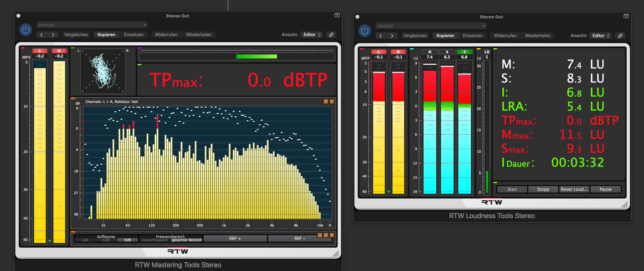The width and height of the screenshot is (644, 271).
Task: Click gear icon in bottom control bar
Action: tap(326, 235)
